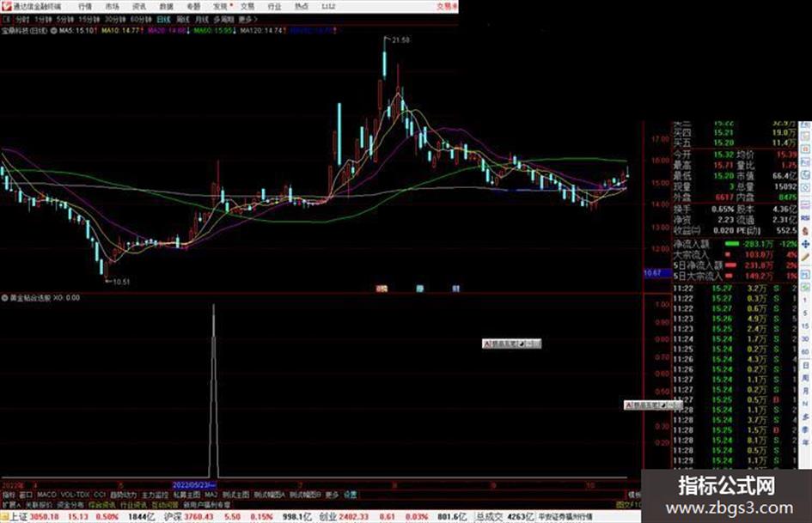Viewport: 812px width, 523px height.
Task: Expand the 更多> period options
Action: pos(248,19)
